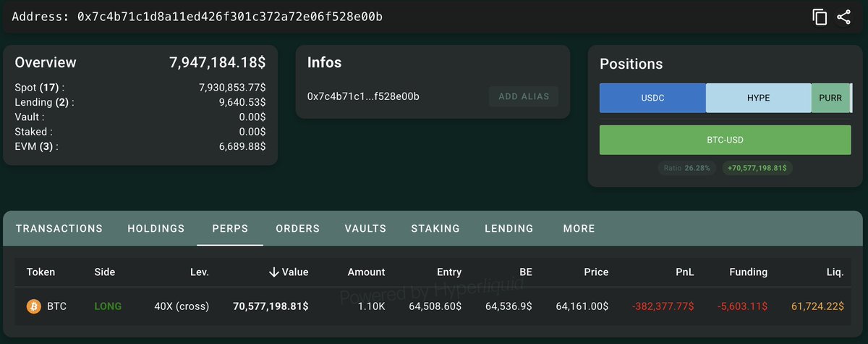The height and width of the screenshot is (344, 868).
Task: Click the current price 64,161.00$
Action: coord(582,306)
